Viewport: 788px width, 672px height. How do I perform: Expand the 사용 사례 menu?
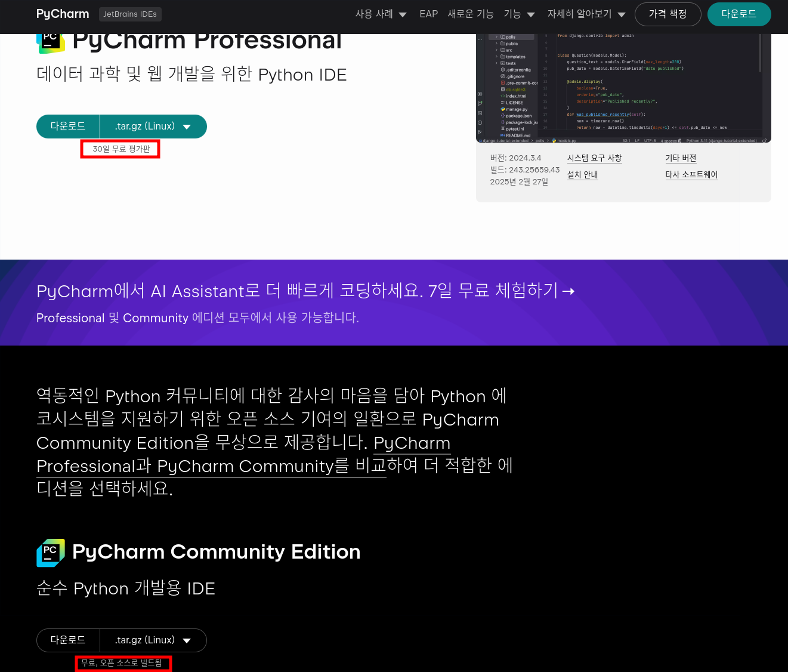click(381, 14)
